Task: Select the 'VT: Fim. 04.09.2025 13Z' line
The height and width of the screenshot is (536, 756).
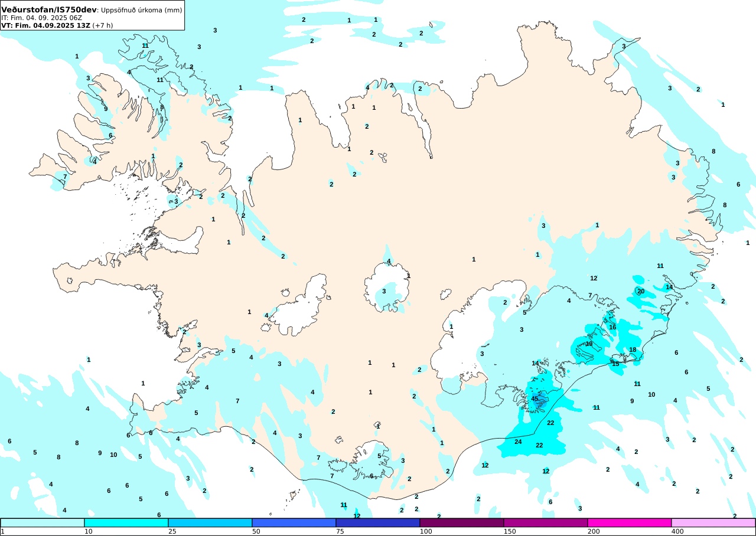Action: click(x=45, y=25)
